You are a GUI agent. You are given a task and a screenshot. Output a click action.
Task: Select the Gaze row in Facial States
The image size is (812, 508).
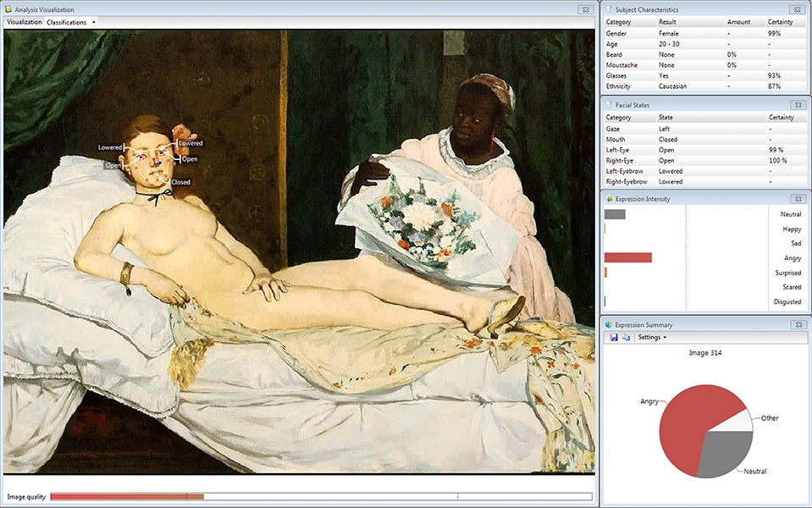[x=704, y=129]
